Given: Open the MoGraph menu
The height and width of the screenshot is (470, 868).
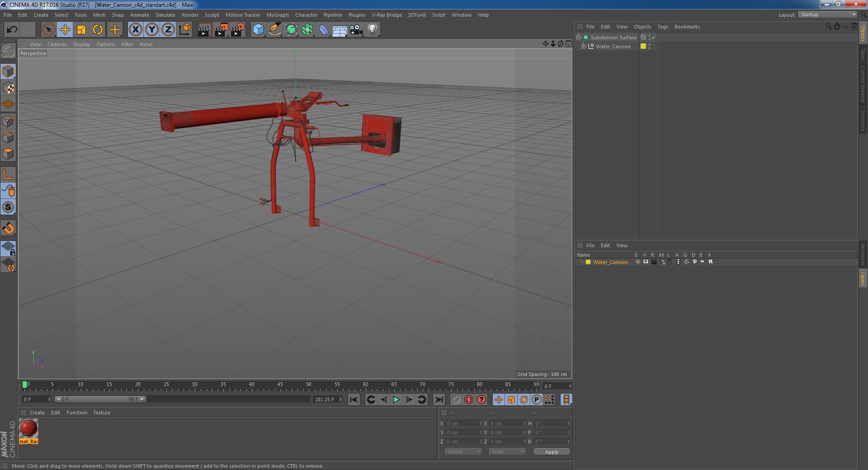Looking at the screenshot, I should (278, 15).
